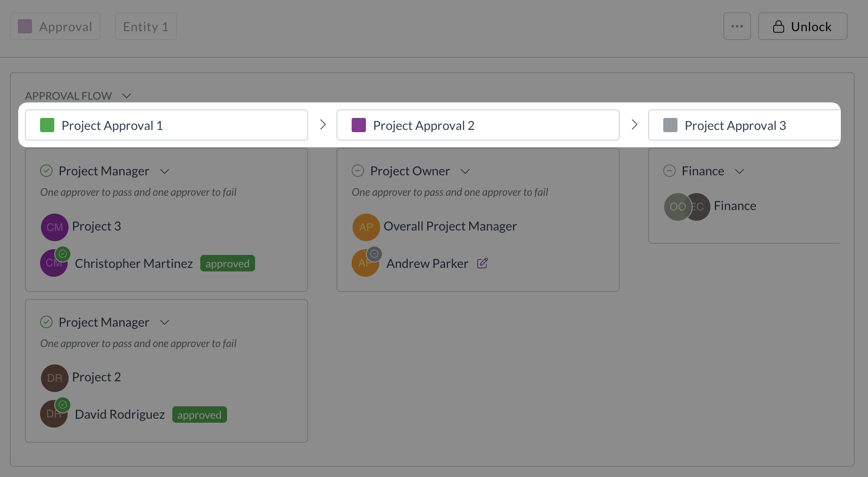
Task: Click the pending badge on Andrew Parker's avatar
Action: coord(374,254)
